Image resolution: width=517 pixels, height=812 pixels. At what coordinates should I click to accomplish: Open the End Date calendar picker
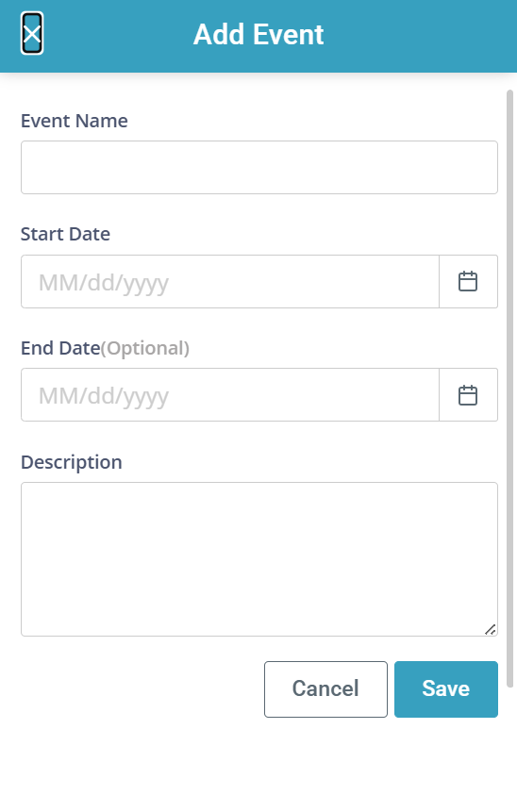(468, 395)
